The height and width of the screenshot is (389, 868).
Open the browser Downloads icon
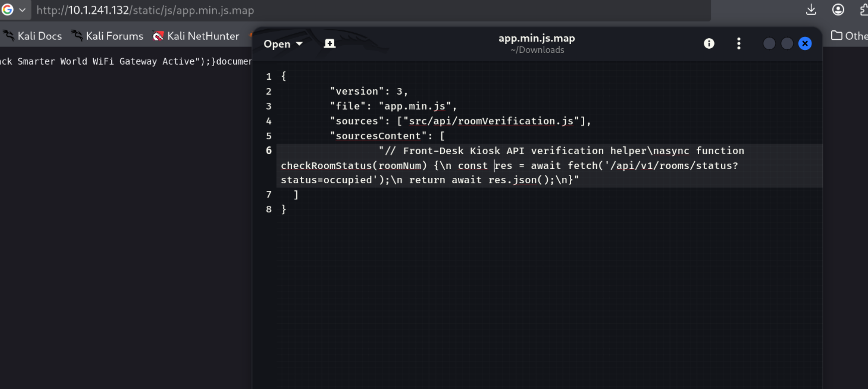tap(811, 10)
